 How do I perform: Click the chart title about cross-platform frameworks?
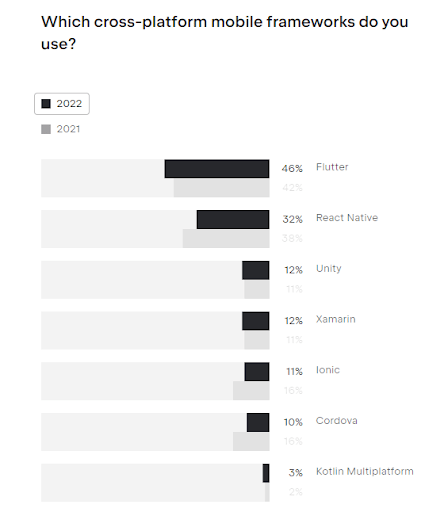tap(225, 33)
